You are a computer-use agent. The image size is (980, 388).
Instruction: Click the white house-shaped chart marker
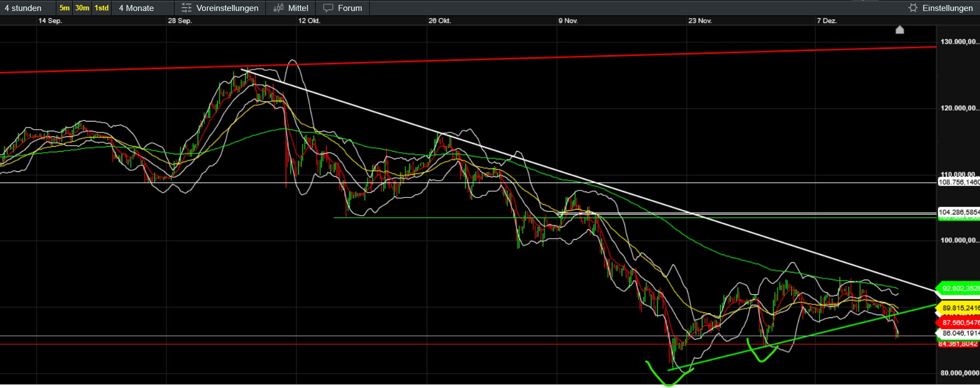pos(900,30)
